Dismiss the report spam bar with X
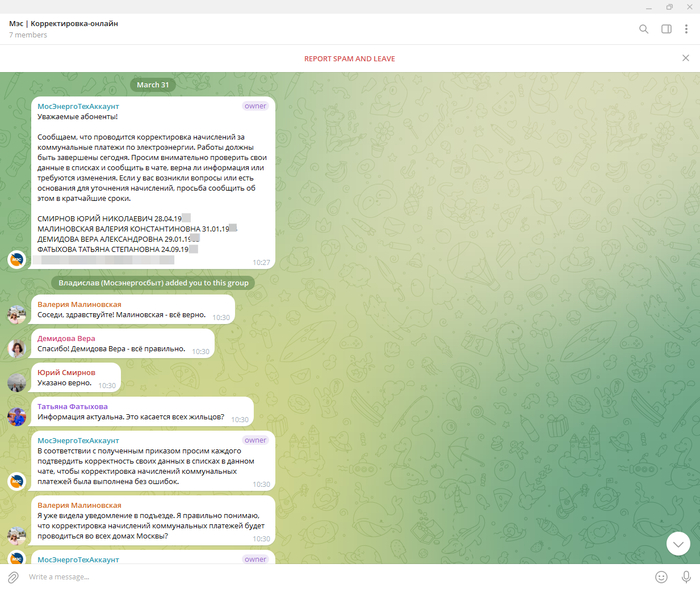 click(x=686, y=58)
